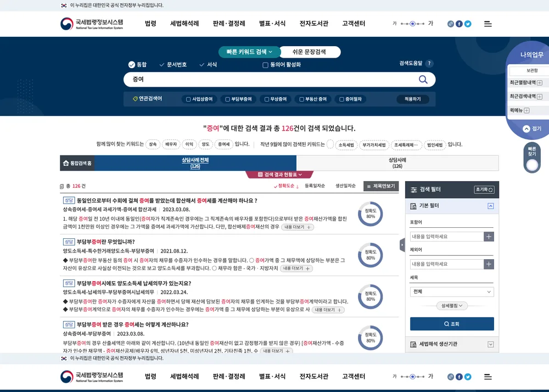Add a 포함어 term with its plus button
Viewport: 549px width, 392px height.
(489, 237)
